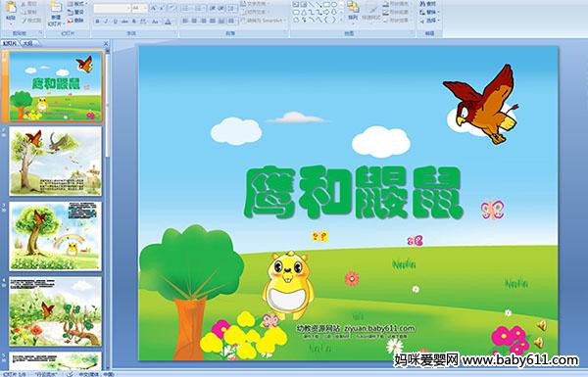Click the Clear Formatting eraser icon

(171, 8)
